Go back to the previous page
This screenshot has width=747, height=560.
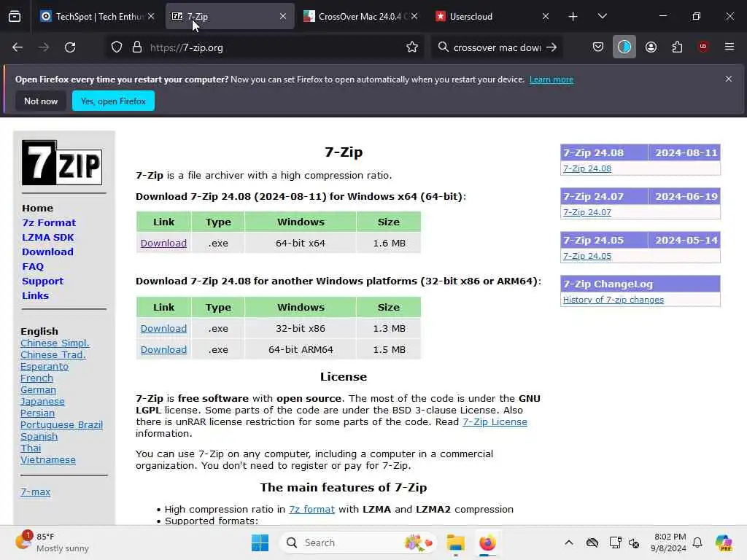click(18, 47)
